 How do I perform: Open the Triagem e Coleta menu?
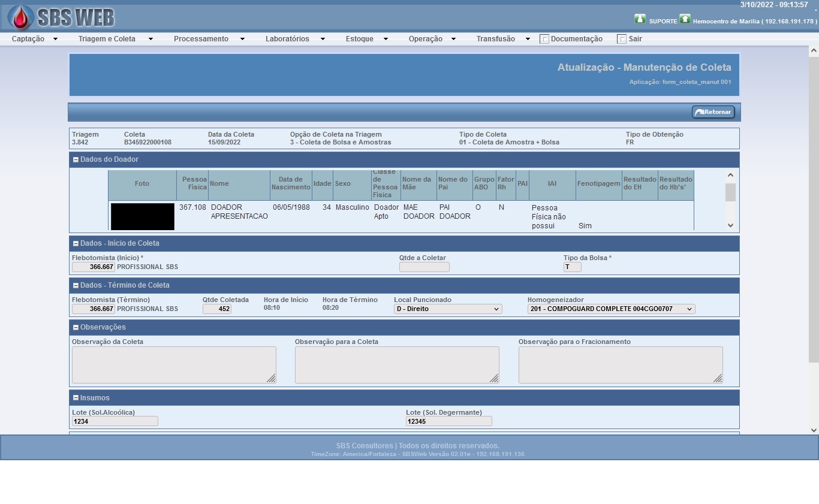115,39
